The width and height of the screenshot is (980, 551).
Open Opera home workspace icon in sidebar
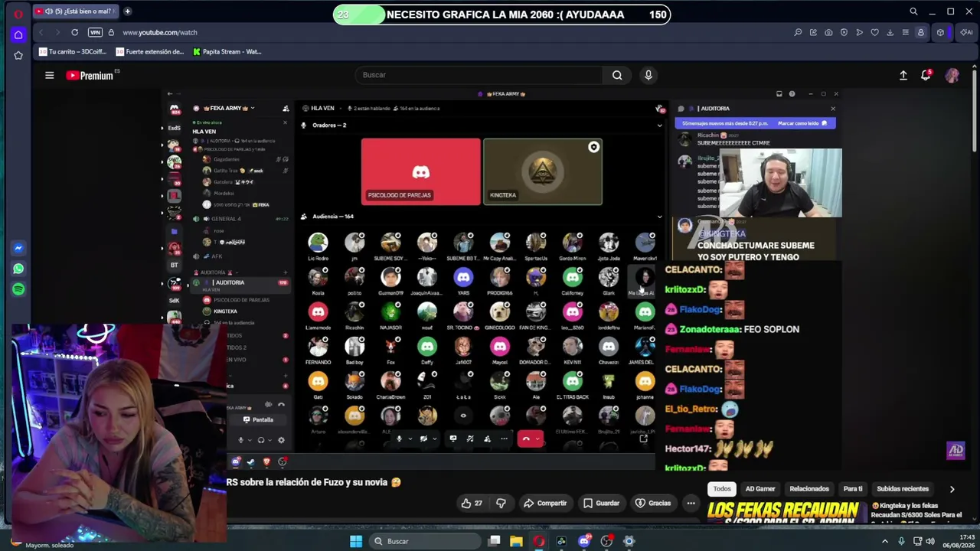tap(18, 34)
